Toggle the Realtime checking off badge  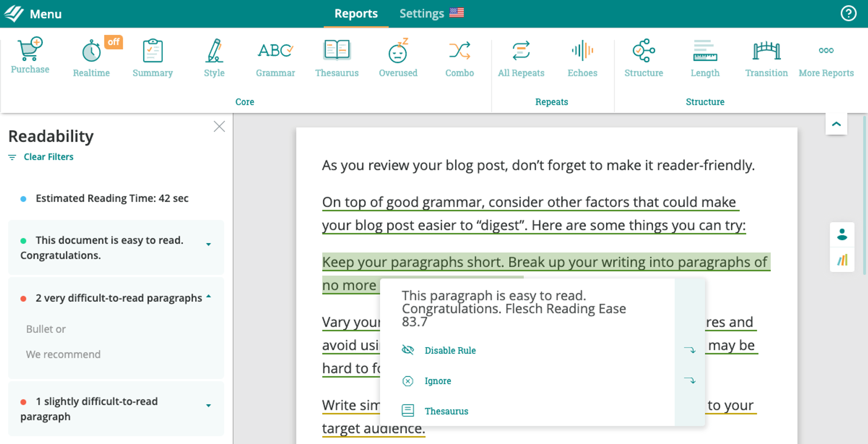(x=113, y=42)
